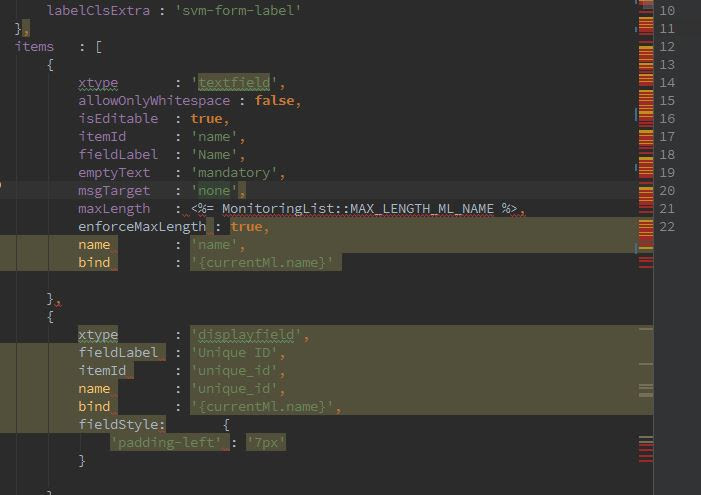701x495 pixels.
Task: Click line number 12 in the gutter
Action: pyautogui.click(x=667, y=47)
